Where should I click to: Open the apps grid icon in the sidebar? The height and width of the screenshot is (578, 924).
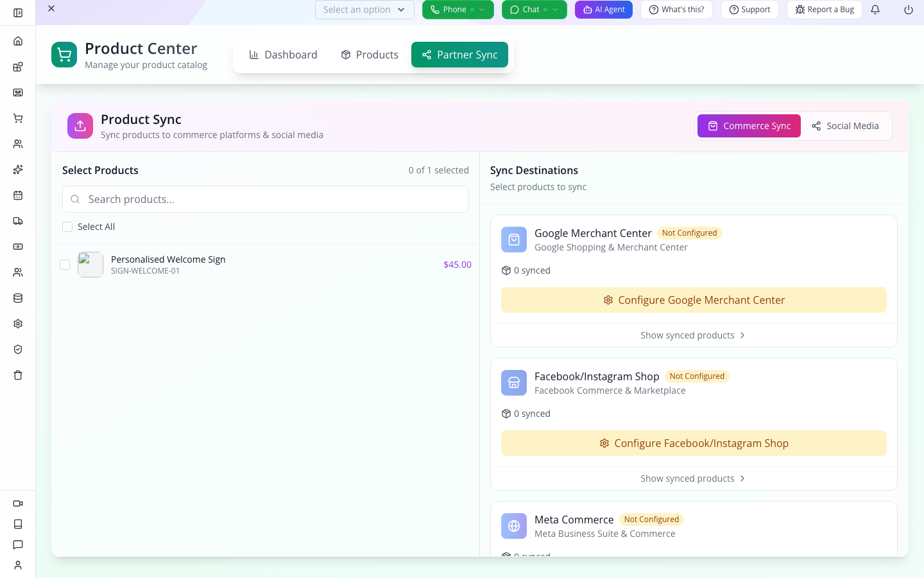pos(18,67)
